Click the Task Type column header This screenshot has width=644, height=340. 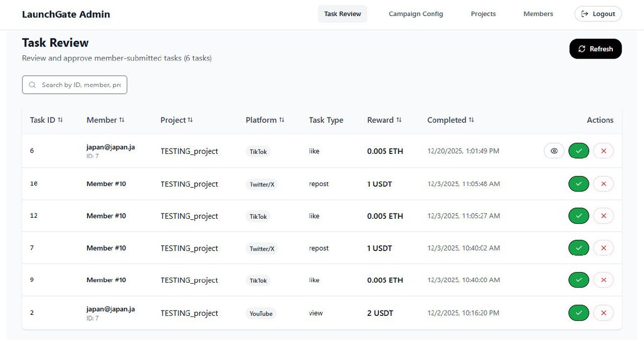(326, 120)
